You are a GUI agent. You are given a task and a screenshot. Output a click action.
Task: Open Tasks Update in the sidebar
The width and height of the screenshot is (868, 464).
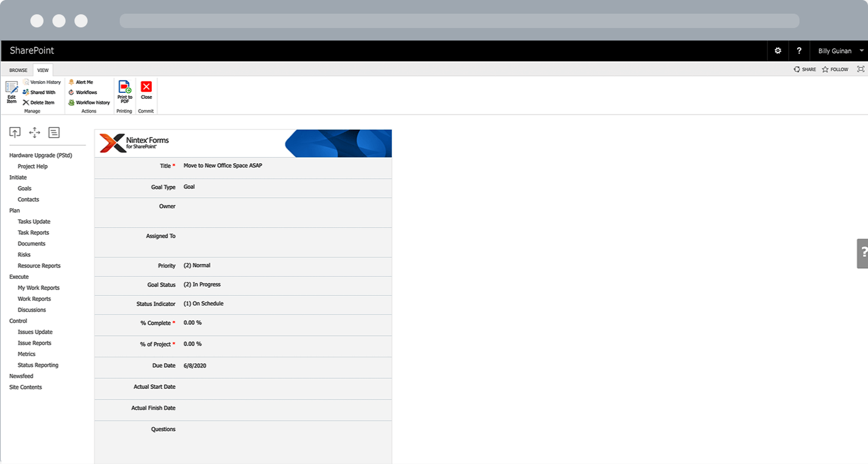tap(34, 222)
